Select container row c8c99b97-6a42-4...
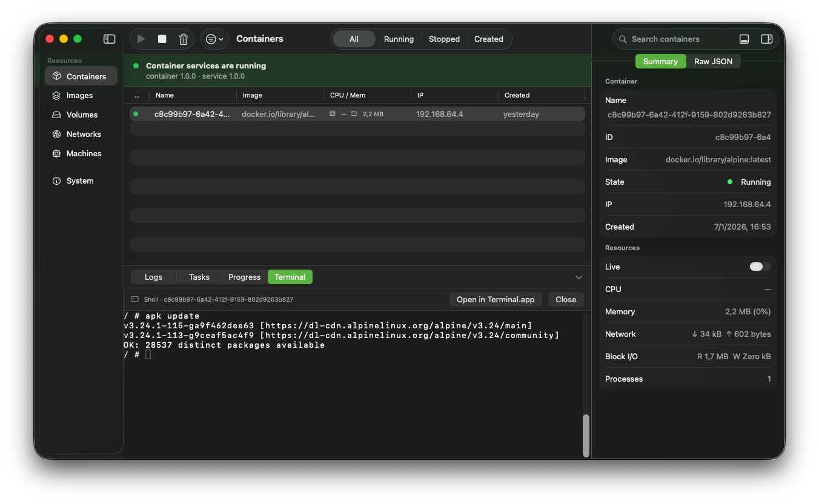Image resolution: width=819 pixels, height=504 pixels. 357,114
